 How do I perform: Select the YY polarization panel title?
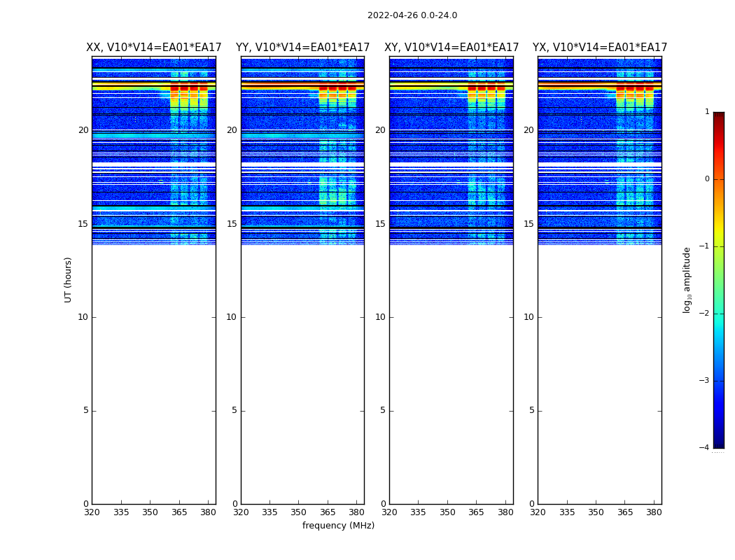tap(302, 48)
